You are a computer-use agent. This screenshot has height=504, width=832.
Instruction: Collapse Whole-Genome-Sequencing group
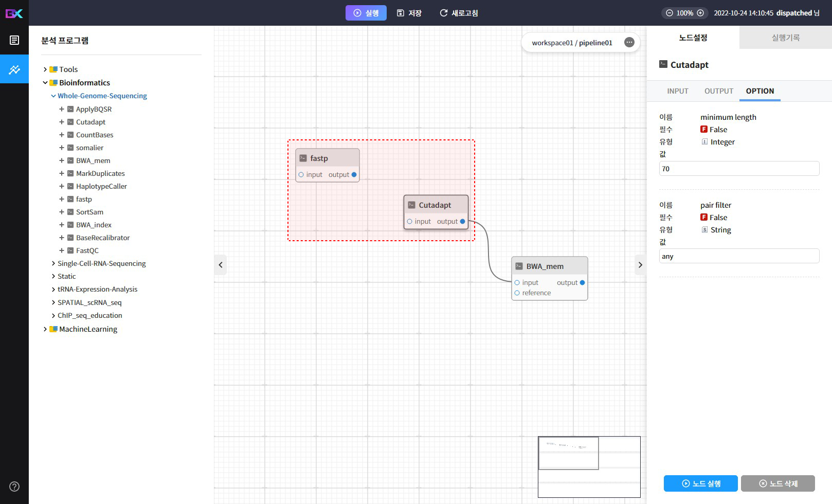[53, 96]
